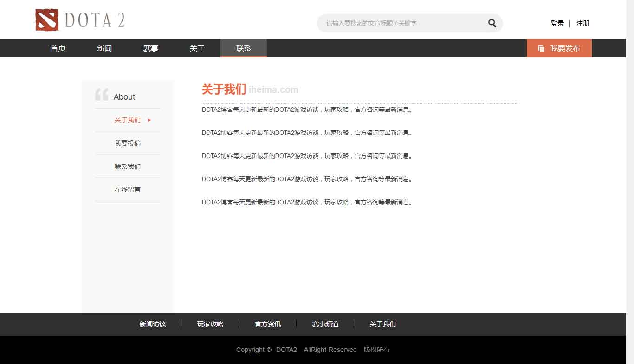Click the 注册 register link
This screenshot has width=634, height=364.
click(x=582, y=23)
